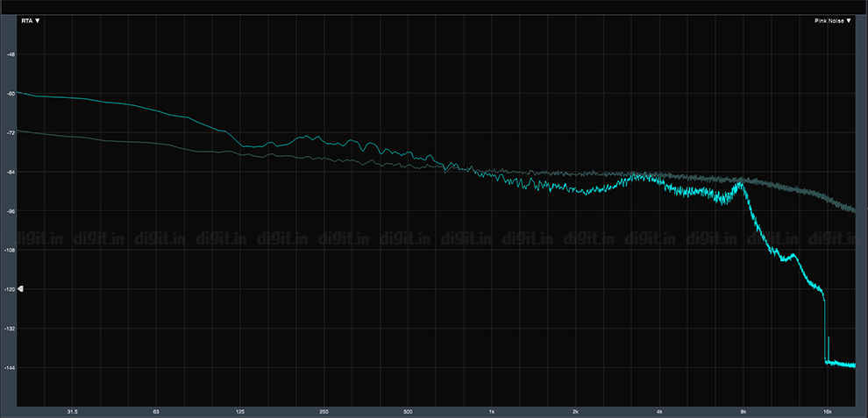
Task: Click the 2k frequency label
Action: click(576, 412)
